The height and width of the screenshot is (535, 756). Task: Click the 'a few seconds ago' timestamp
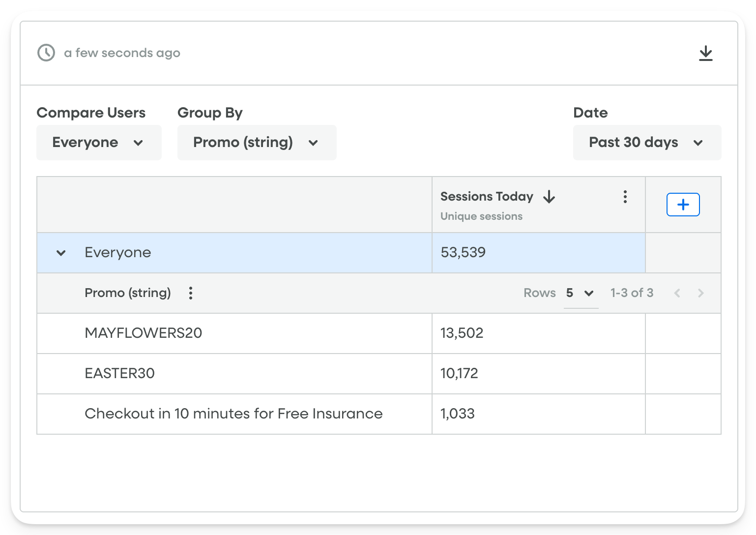coord(121,53)
